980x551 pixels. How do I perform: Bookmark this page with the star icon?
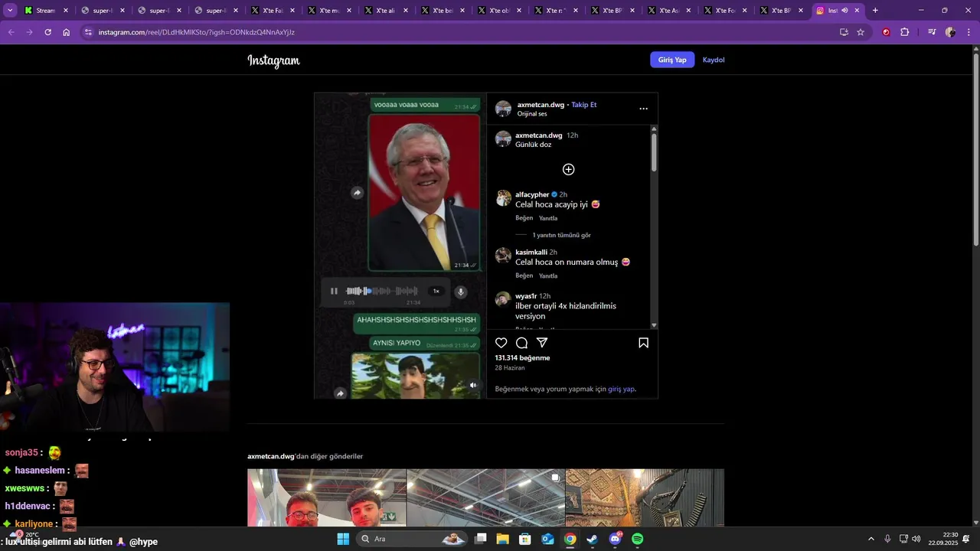click(861, 32)
